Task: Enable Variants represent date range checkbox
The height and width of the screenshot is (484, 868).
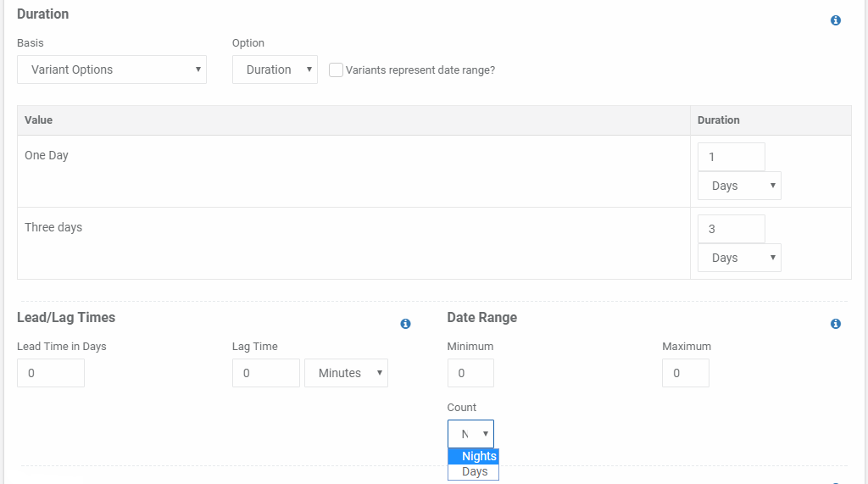Action: tap(336, 70)
